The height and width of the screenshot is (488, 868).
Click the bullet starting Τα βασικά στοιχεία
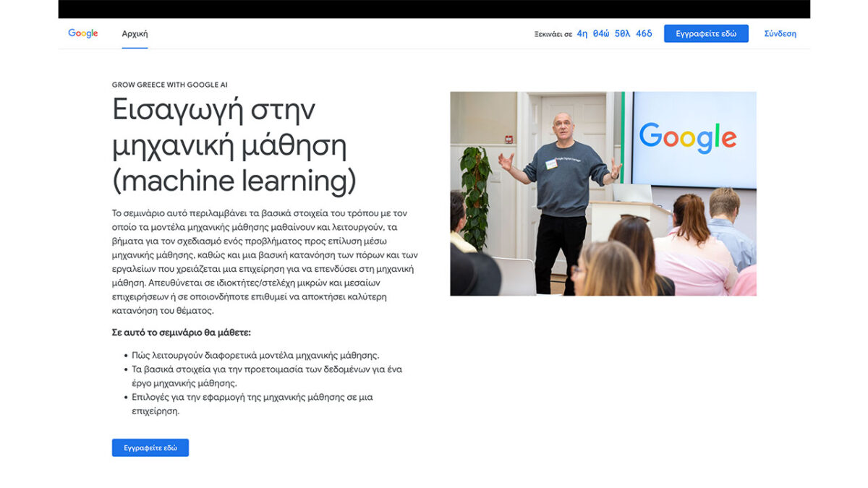[267, 376]
